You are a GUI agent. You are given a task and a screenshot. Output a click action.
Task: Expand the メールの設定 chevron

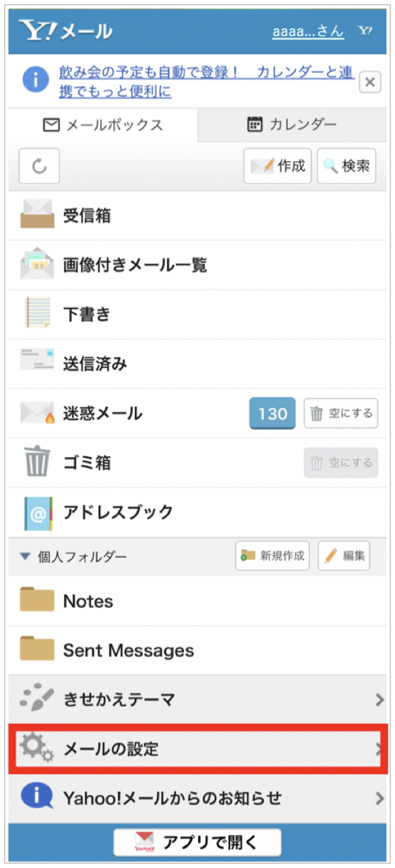pos(379,749)
